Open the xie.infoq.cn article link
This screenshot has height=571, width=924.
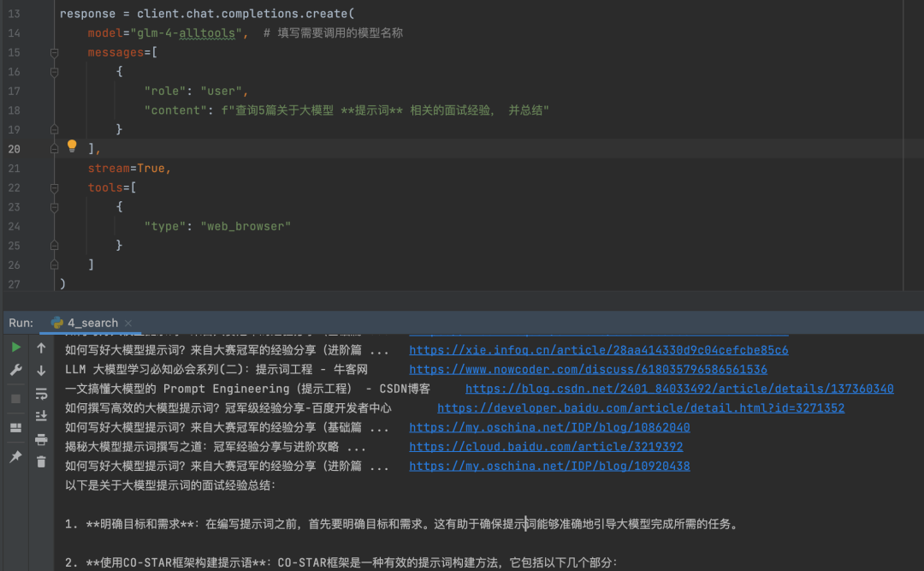599,349
